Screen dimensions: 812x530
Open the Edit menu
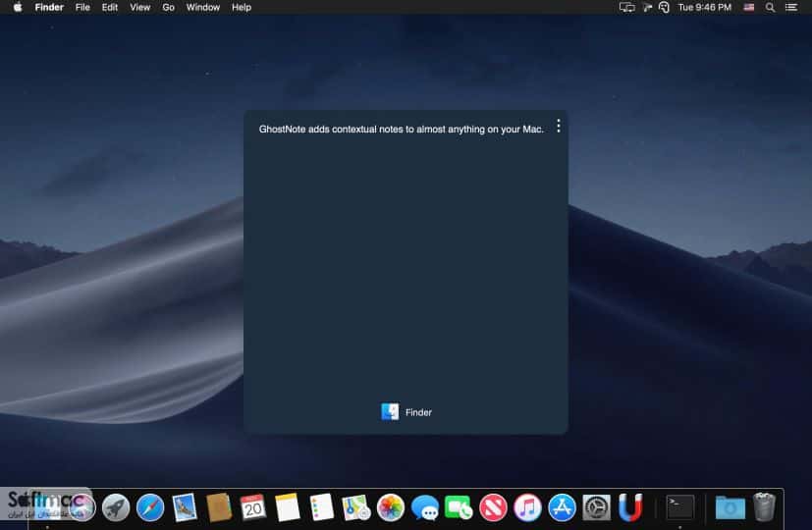(110, 7)
